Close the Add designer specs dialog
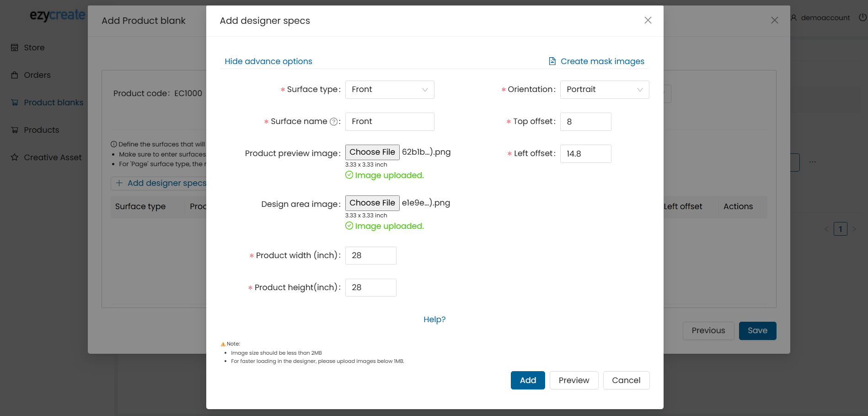This screenshot has height=416, width=868. point(648,20)
